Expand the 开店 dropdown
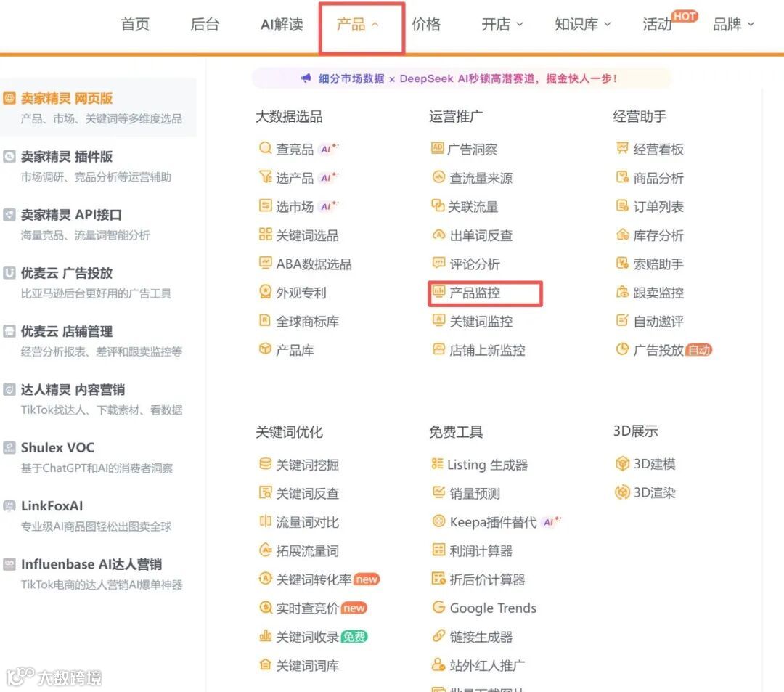This screenshot has width=784, height=692. point(502,24)
